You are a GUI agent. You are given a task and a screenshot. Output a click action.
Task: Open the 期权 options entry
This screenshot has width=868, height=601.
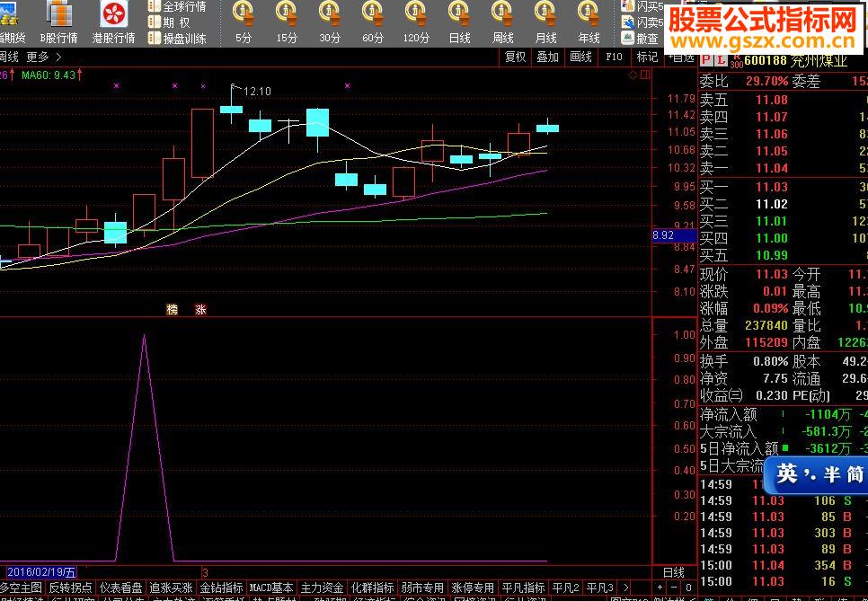tap(170, 22)
